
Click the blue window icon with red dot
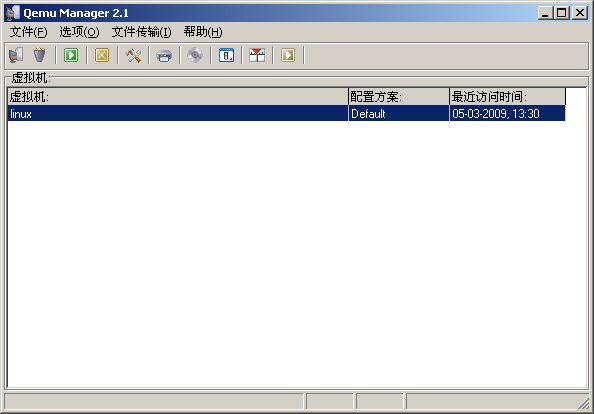coord(226,55)
